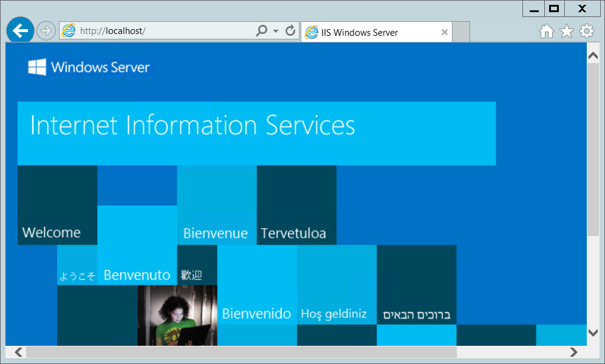Click the horizontal scrollbar right arrow
Image resolution: width=605 pixels, height=364 pixels.
click(573, 352)
